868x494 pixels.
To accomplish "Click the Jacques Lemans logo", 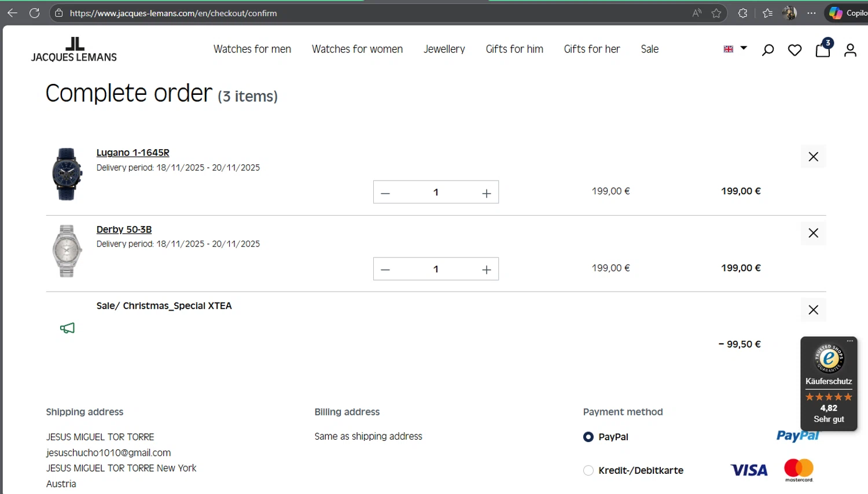I will pyautogui.click(x=74, y=50).
